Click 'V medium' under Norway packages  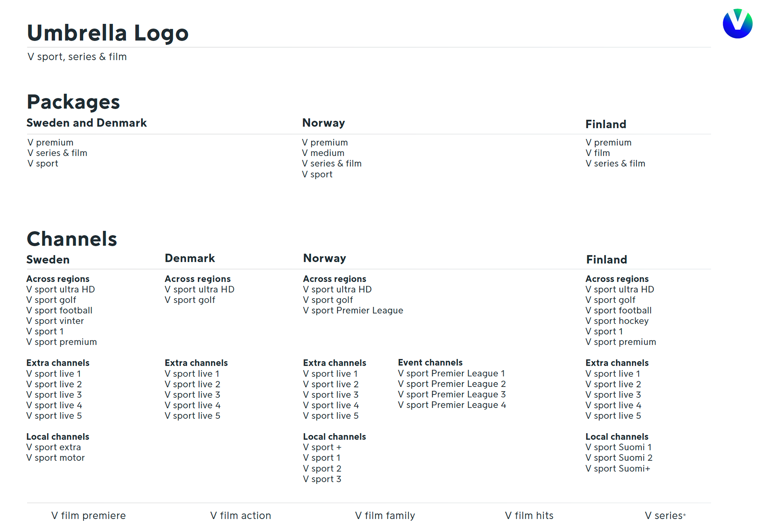click(x=323, y=153)
